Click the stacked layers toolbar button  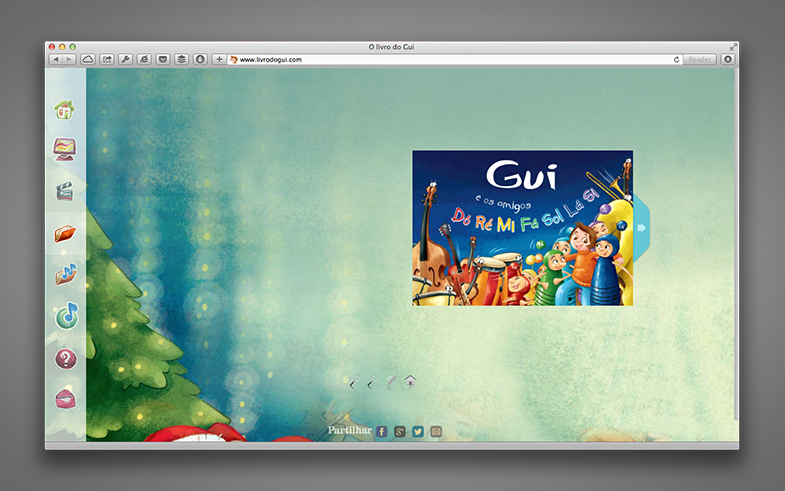pos(181,59)
